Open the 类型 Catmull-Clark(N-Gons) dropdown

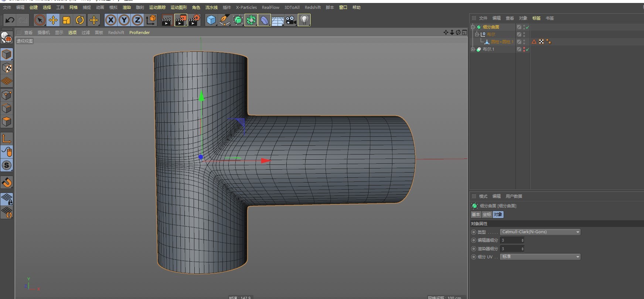540,232
